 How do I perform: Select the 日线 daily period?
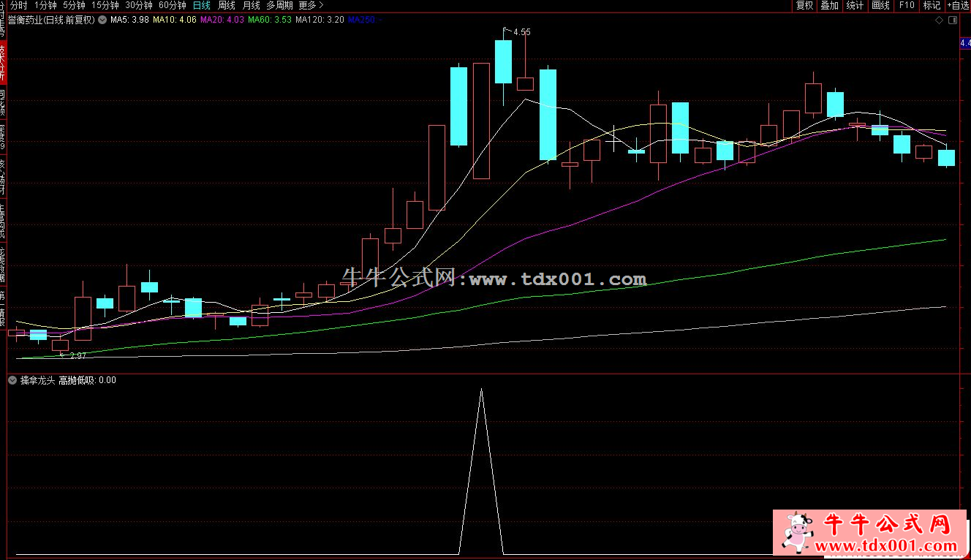coord(201,5)
